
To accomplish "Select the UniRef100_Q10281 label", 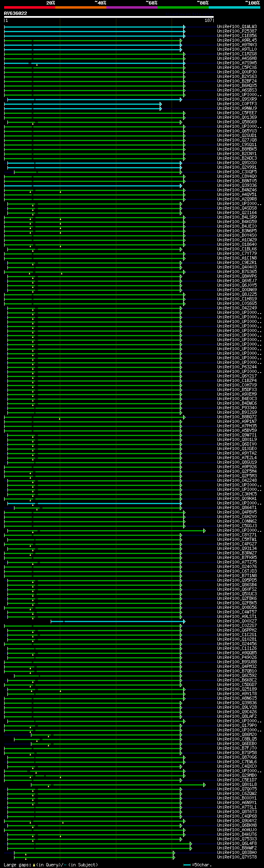I will [x=237, y=639].
